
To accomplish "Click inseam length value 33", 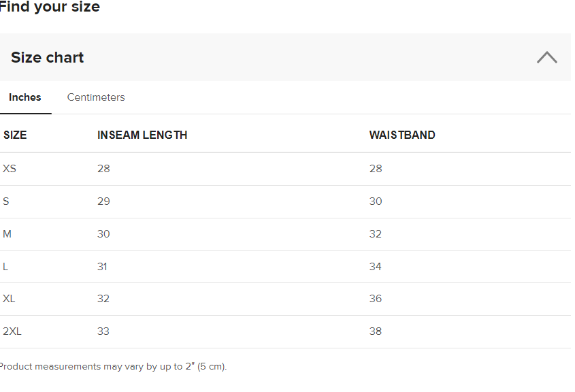I will pos(103,331).
